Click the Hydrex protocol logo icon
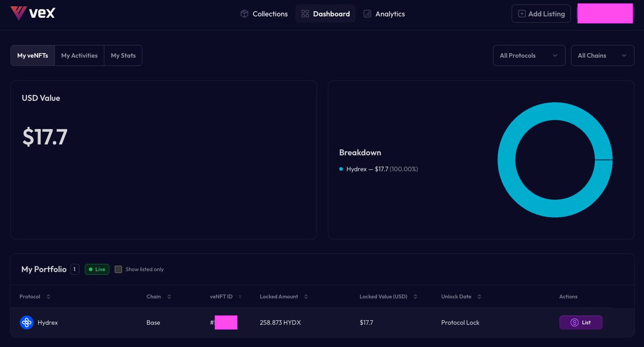The height and width of the screenshot is (347, 644). pos(27,322)
